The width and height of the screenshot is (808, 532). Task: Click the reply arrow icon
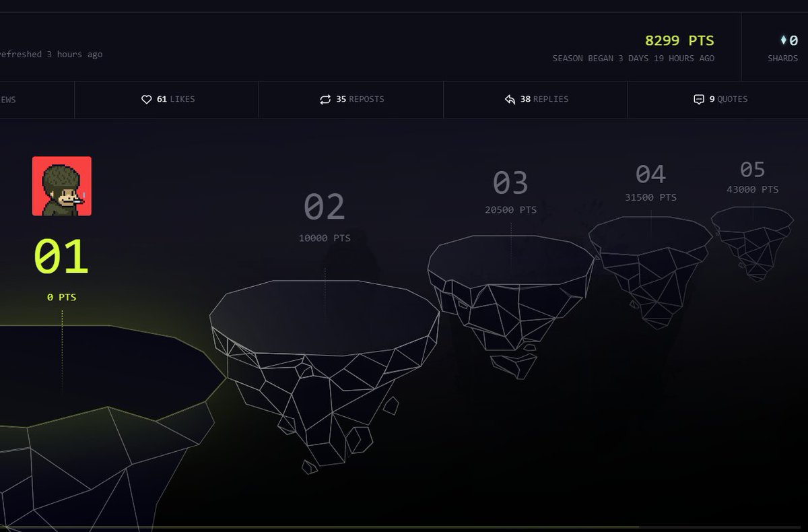click(510, 99)
